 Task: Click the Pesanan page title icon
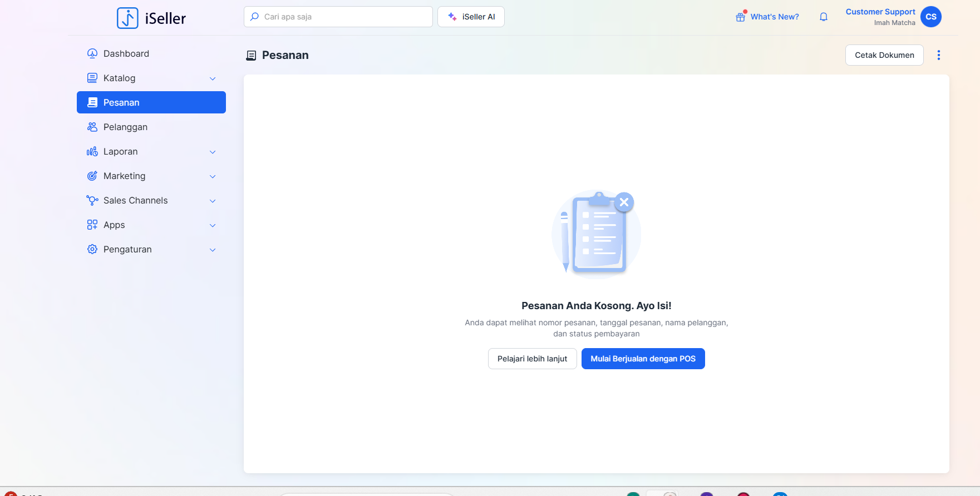coord(251,56)
